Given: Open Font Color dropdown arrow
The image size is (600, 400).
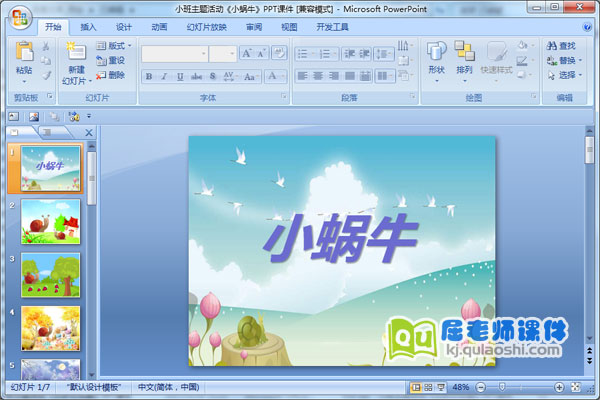Looking at the screenshot, I should tap(284, 77).
